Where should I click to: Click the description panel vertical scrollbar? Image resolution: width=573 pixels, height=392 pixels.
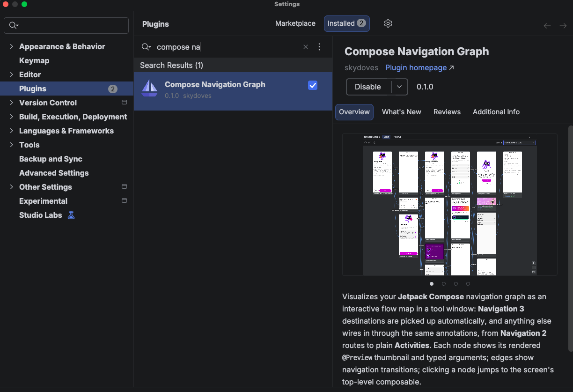570,238
